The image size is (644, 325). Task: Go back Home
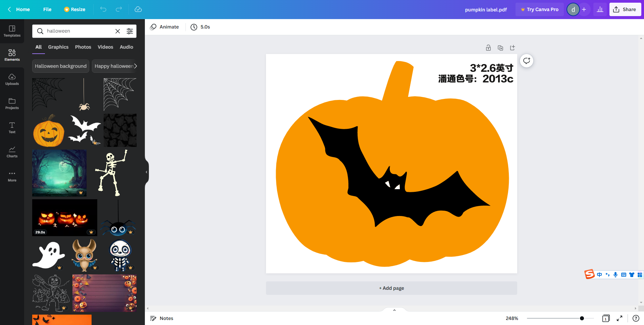pos(19,9)
